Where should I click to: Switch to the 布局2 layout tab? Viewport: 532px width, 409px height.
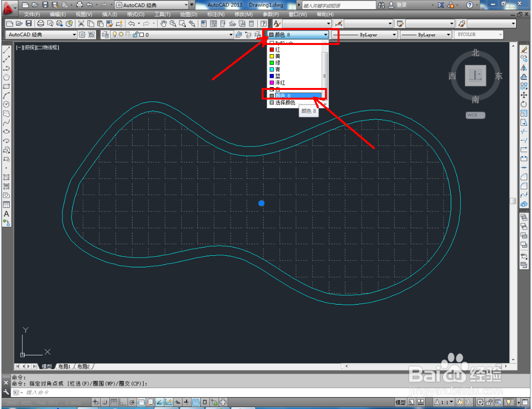click(83, 366)
